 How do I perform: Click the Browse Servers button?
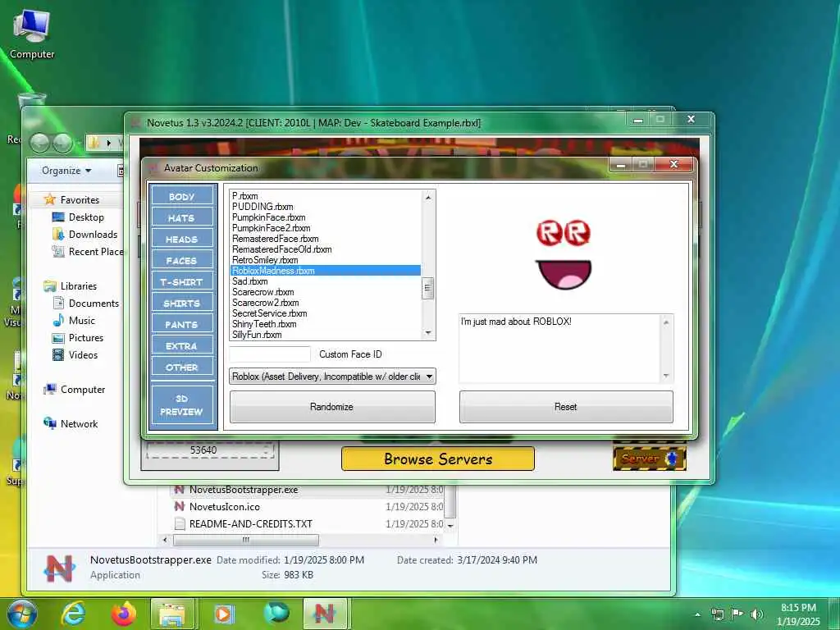coord(438,459)
